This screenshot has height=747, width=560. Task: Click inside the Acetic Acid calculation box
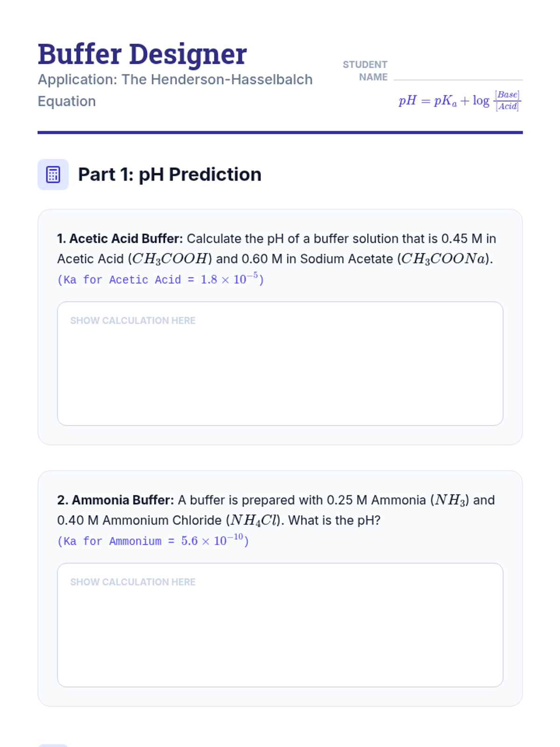tap(280, 363)
